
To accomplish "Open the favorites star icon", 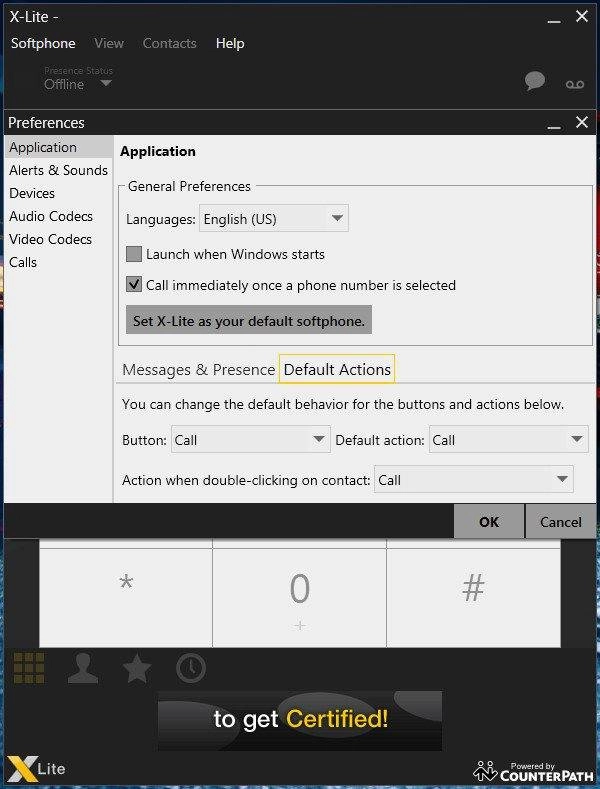I will coord(136,668).
